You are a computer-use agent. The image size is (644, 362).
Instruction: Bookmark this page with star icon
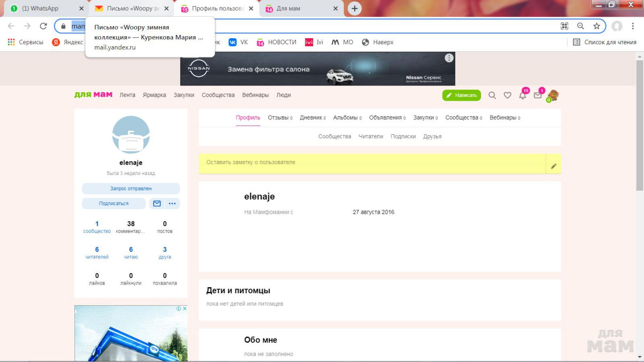(x=597, y=26)
